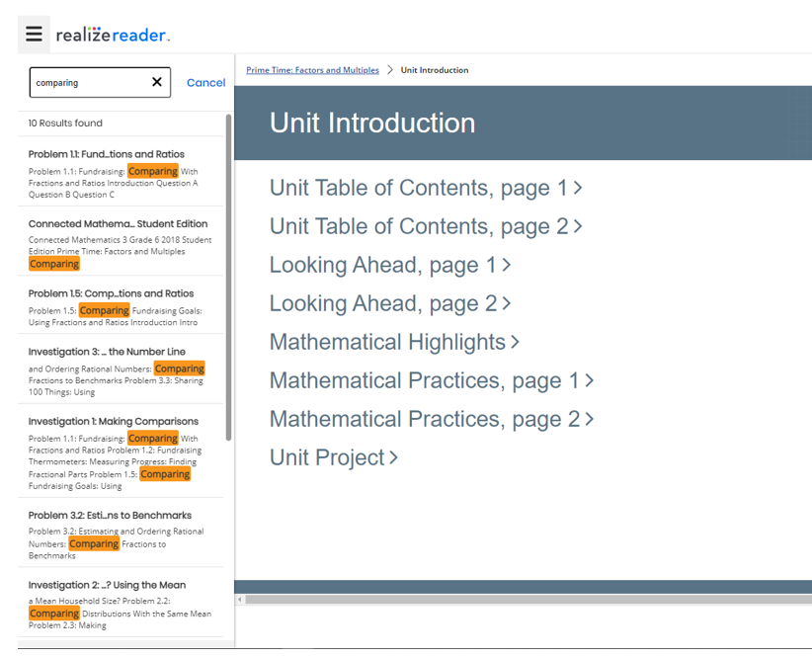This screenshot has height=658, width=812.
Task: Open Prime Time: Factors and Multiples breadcrumb
Action: click(x=312, y=70)
